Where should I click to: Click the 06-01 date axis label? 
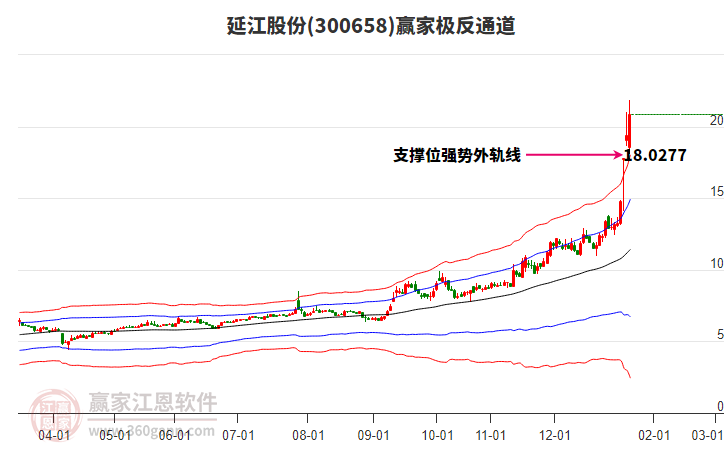(x=175, y=435)
